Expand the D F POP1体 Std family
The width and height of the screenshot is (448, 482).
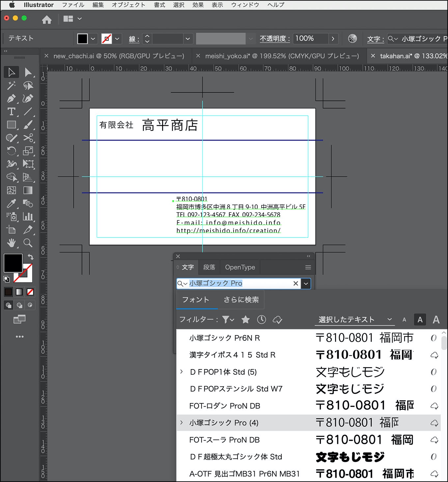point(182,372)
